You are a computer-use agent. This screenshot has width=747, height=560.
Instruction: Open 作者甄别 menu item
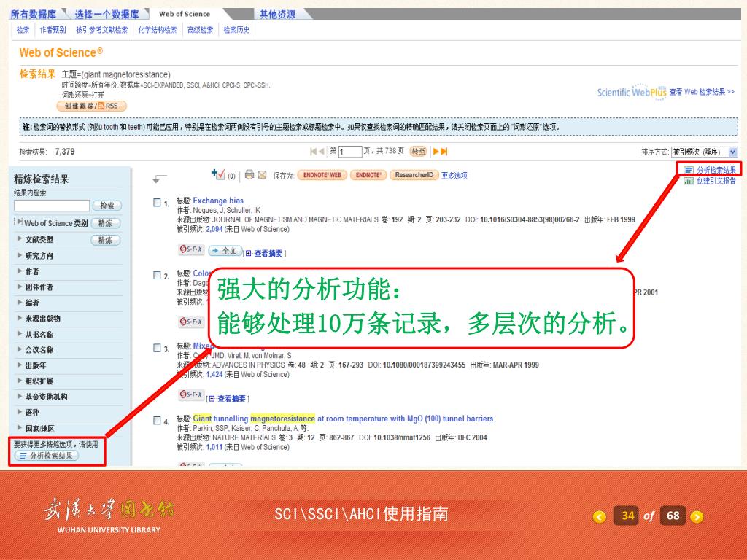point(53,30)
